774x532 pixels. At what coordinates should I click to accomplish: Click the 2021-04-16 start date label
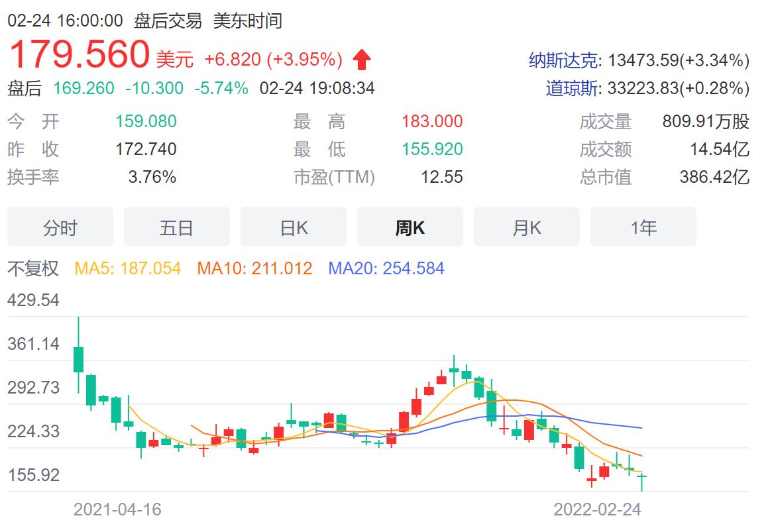[117, 509]
